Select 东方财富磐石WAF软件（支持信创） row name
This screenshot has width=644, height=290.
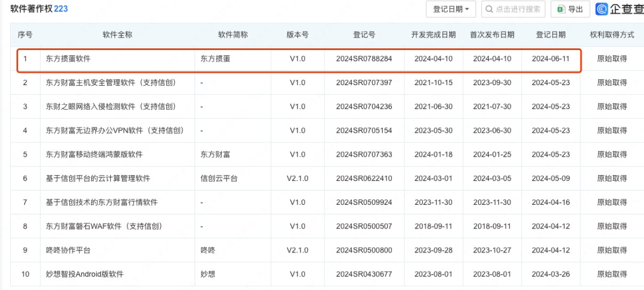pyautogui.click(x=104, y=226)
